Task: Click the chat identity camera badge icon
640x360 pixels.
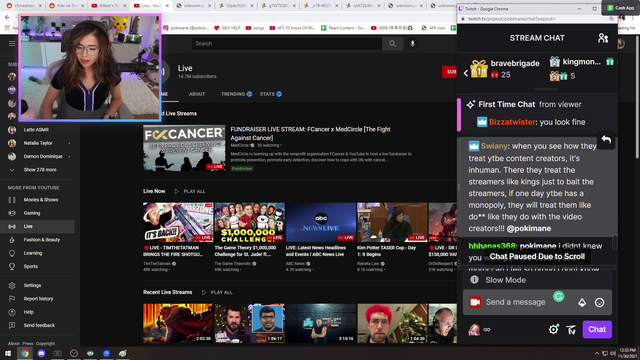Action: pos(475,302)
